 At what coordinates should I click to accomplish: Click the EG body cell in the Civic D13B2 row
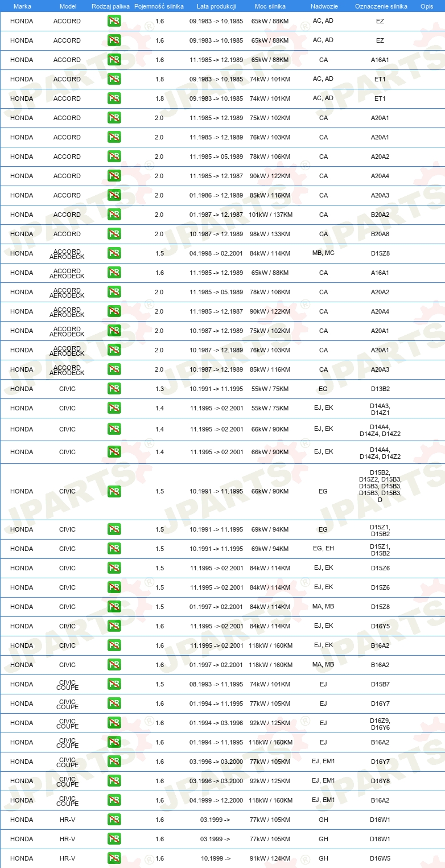tap(323, 389)
